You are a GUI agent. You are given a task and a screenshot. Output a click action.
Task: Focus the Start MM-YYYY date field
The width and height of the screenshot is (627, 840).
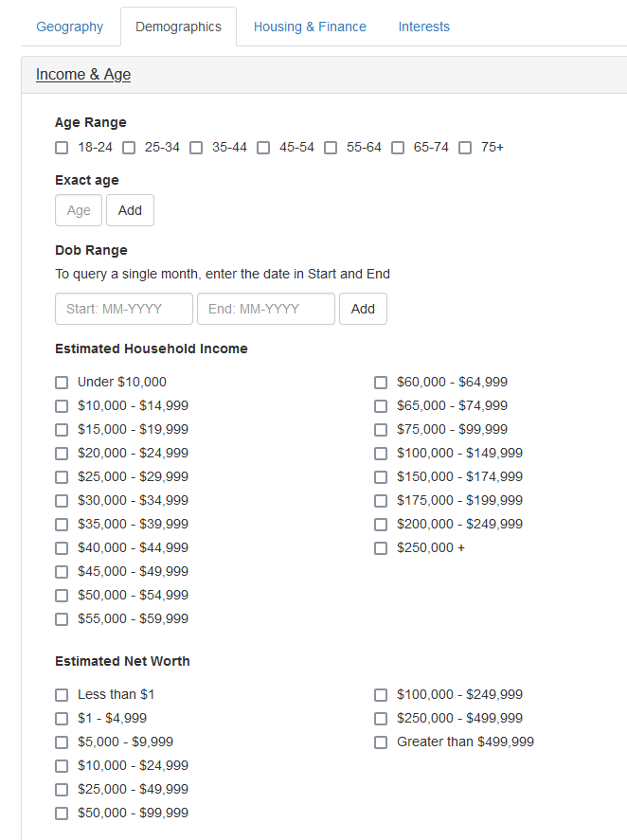124,309
